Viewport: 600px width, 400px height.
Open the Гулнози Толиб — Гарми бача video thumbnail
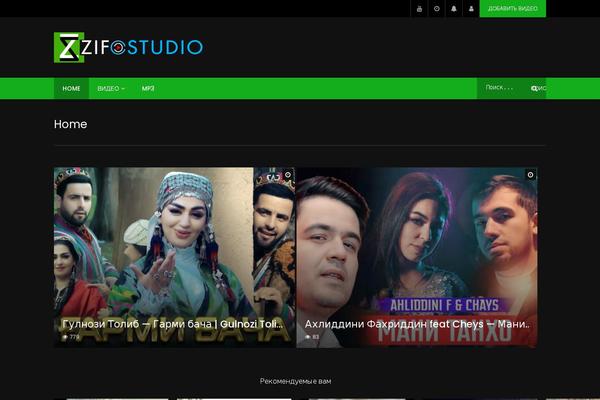coord(174,257)
